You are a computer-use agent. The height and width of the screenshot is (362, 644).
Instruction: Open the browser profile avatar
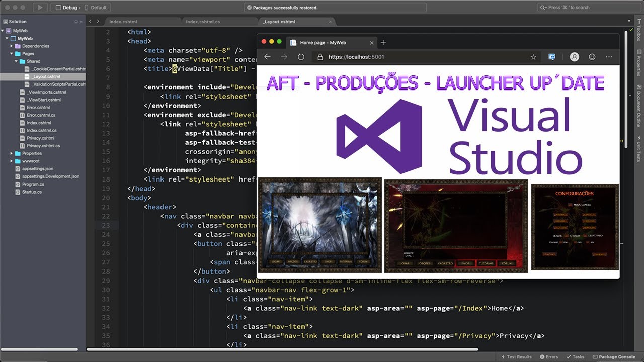coord(574,57)
